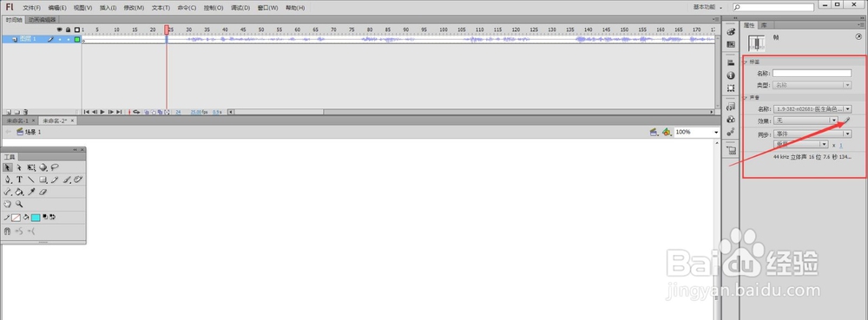This screenshot has height=320, width=868.
Task: Click the Edit Scene clapper icon
Action: pyautogui.click(x=654, y=132)
